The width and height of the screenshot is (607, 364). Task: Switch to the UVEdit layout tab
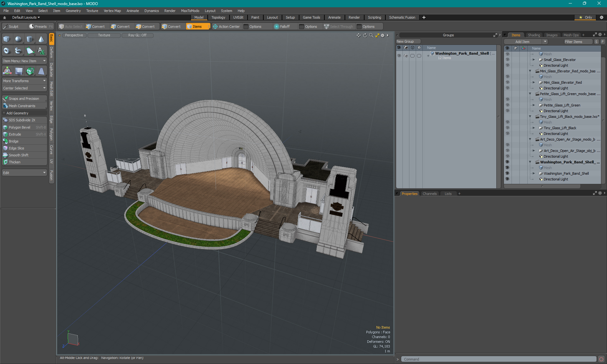238,17
